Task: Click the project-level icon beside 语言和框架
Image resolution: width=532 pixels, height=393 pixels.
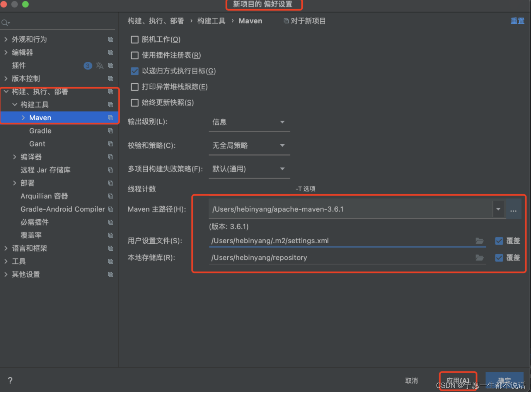Action: (x=111, y=248)
